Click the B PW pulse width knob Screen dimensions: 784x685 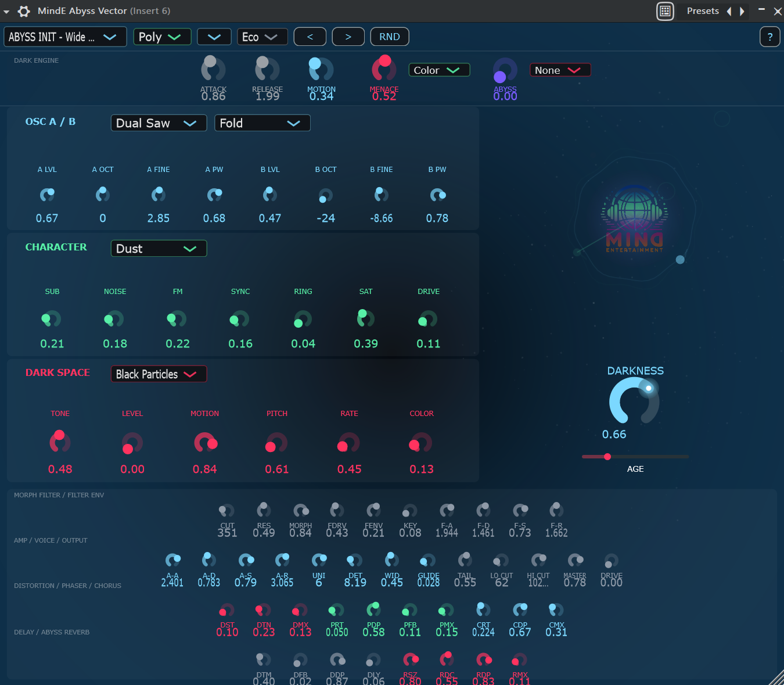(x=437, y=195)
